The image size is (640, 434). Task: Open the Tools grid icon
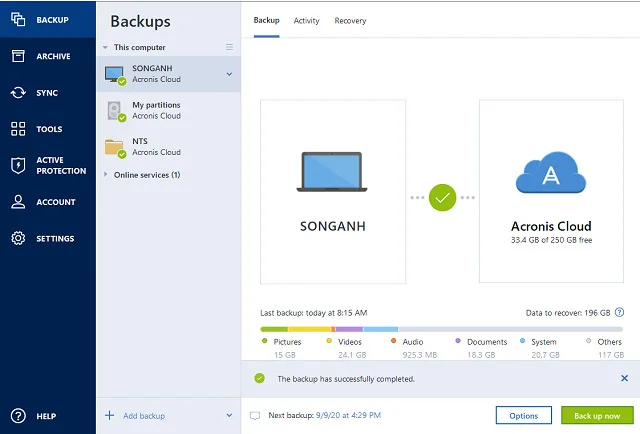point(18,129)
